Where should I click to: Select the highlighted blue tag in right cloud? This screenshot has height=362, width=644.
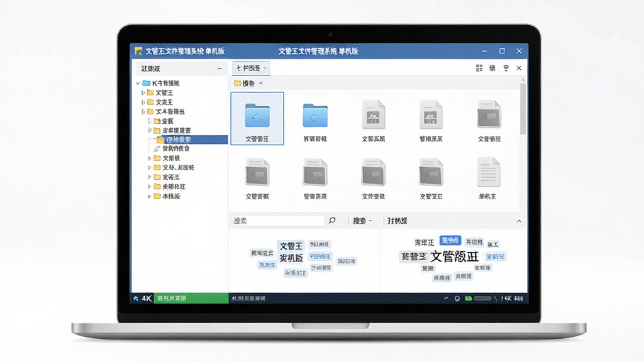[x=450, y=241]
